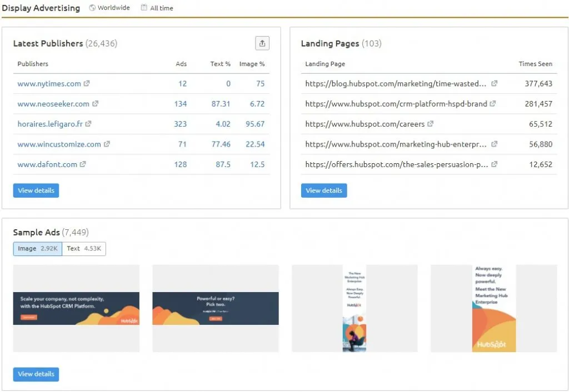Open the www.dafont.com publisher link
This screenshot has height=392, width=569.
pyautogui.click(x=47, y=164)
